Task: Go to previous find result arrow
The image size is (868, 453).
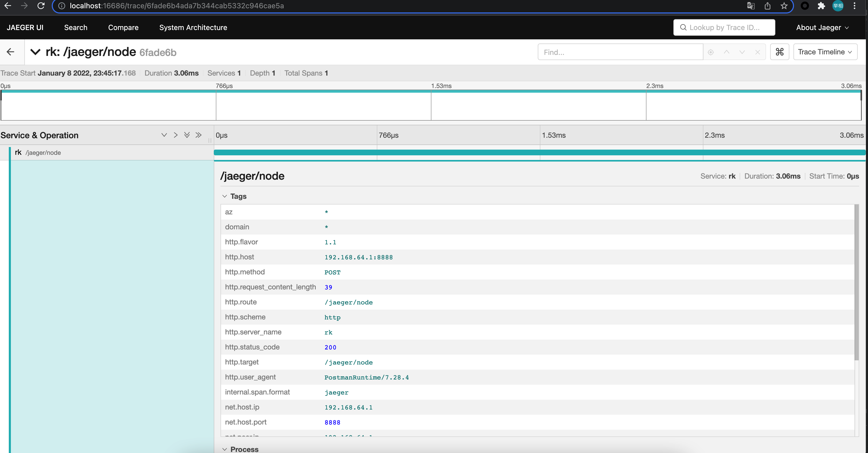Action: click(x=726, y=52)
